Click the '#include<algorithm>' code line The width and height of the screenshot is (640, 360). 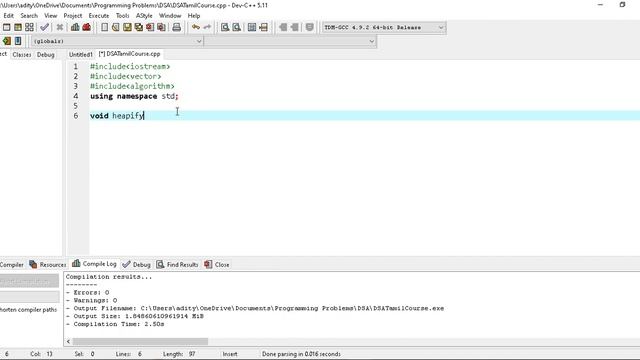(132, 86)
